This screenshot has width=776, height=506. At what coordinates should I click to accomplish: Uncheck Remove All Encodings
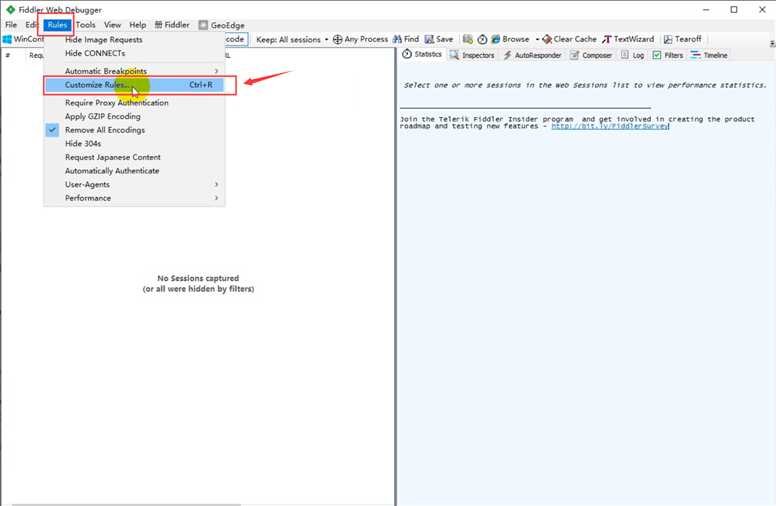click(134, 130)
